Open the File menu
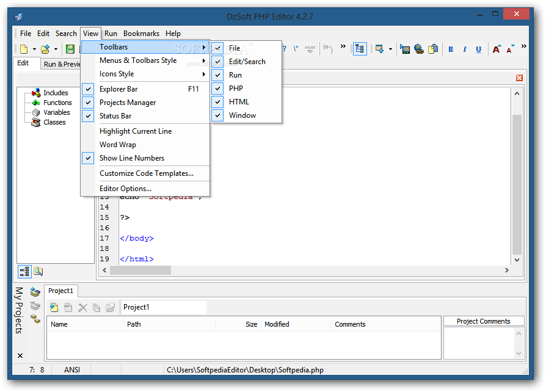 coord(26,34)
